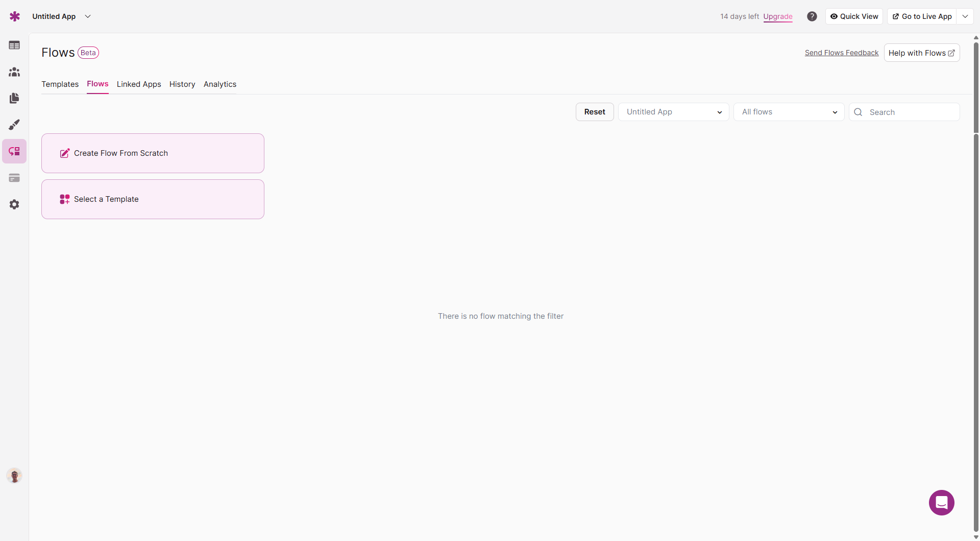Click the Reset filter button
The width and height of the screenshot is (980, 541).
pos(595,112)
